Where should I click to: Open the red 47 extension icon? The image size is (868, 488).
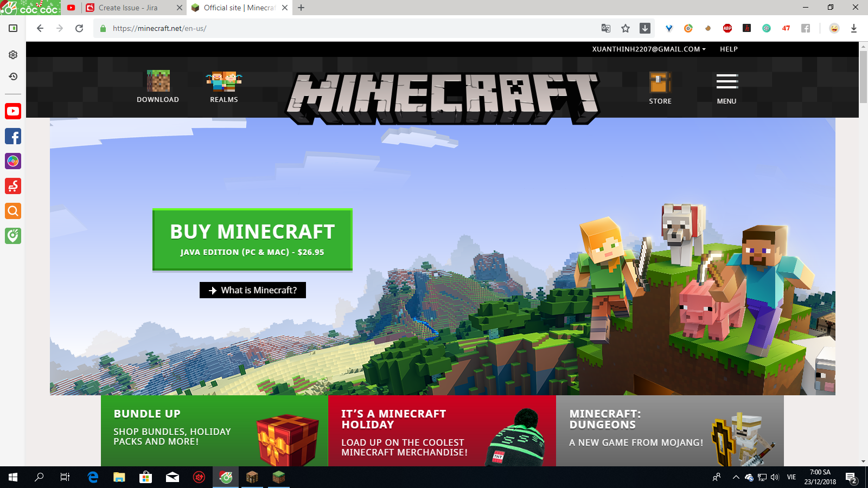pyautogui.click(x=786, y=28)
